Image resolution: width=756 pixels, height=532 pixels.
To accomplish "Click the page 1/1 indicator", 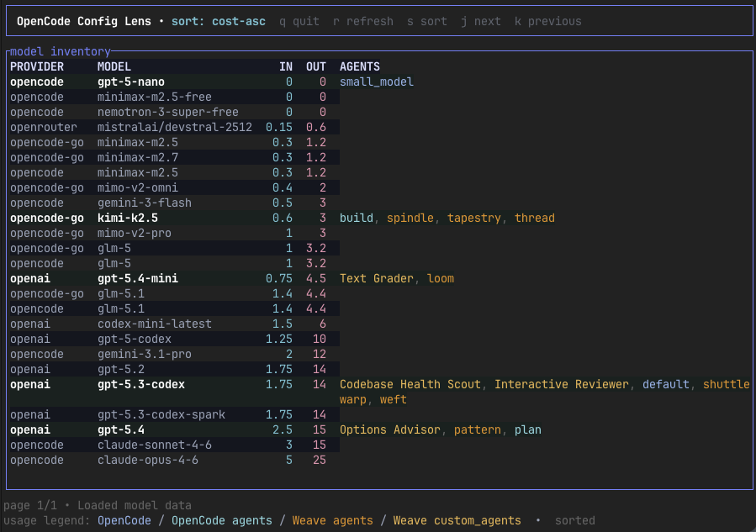I will coord(32,505).
